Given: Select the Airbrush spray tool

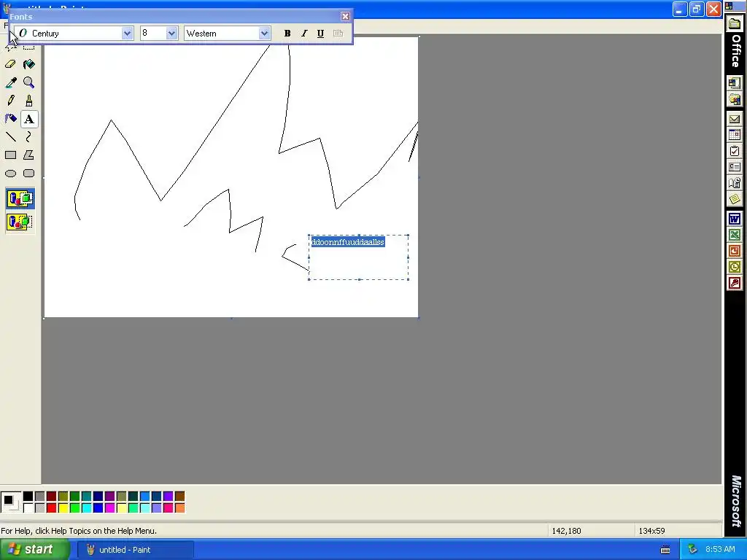Looking at the screenshot, I should [10, 119].
